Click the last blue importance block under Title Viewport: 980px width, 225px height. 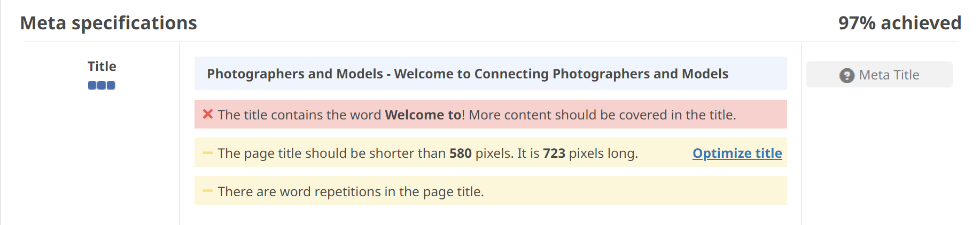[111, 85]
